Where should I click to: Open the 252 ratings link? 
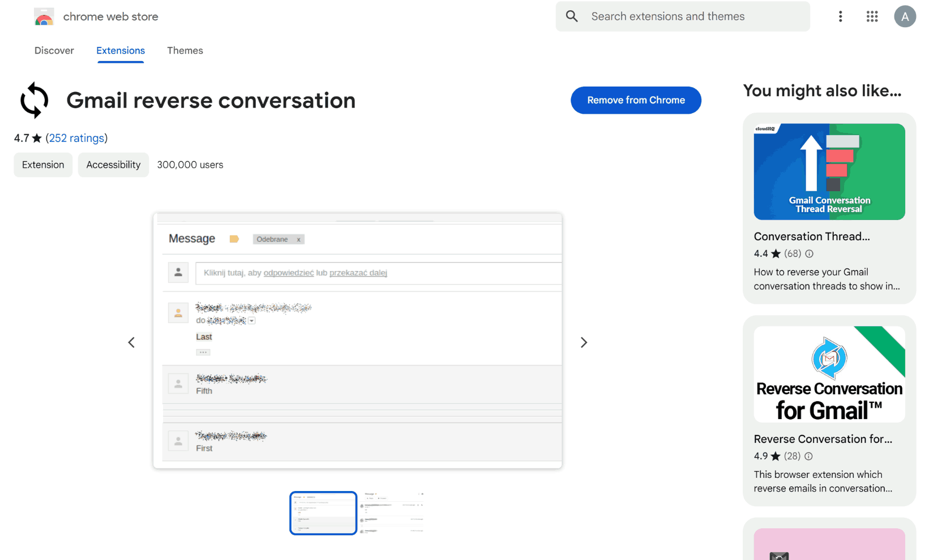tap(76, 138)
